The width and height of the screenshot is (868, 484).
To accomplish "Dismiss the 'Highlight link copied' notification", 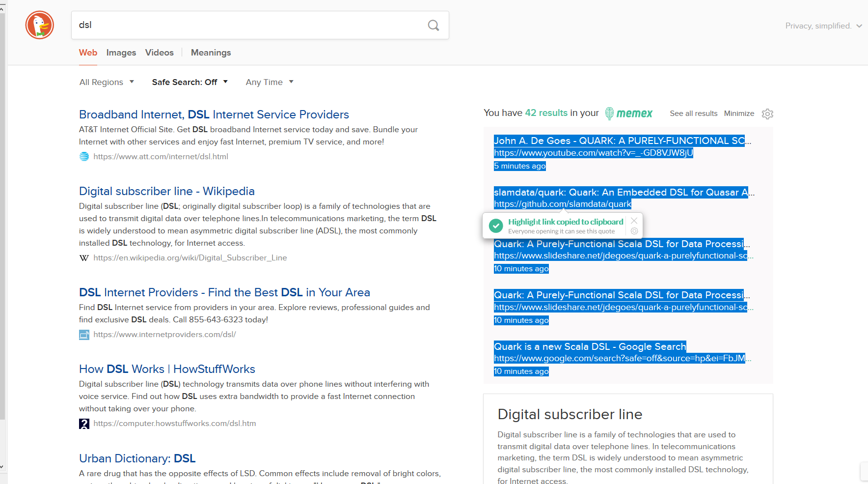I will (634, 221).
